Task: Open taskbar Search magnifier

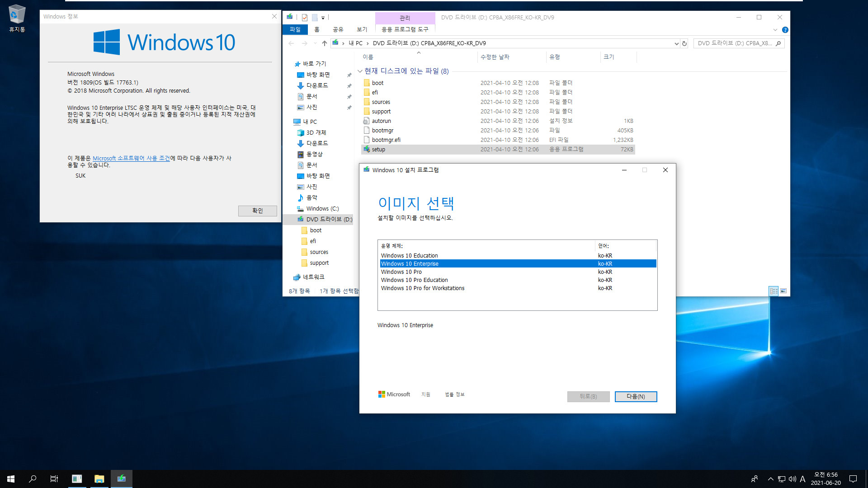Action: [33, 479]
